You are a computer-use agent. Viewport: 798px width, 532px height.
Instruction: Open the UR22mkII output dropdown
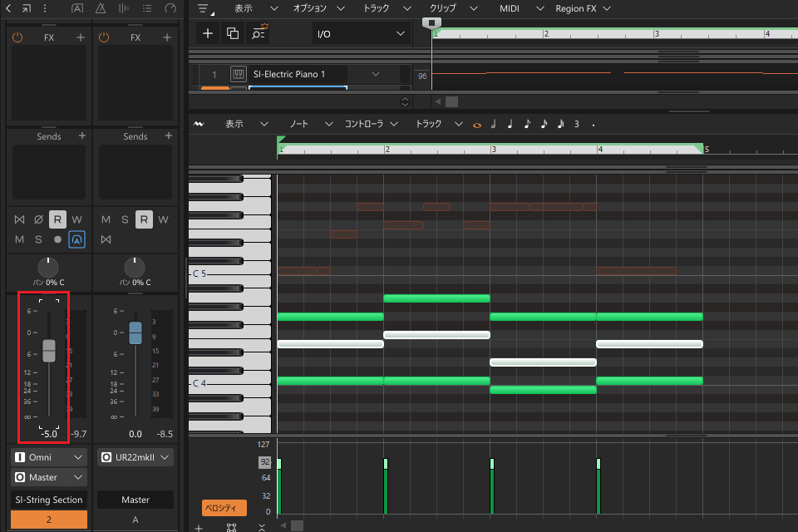135,457
